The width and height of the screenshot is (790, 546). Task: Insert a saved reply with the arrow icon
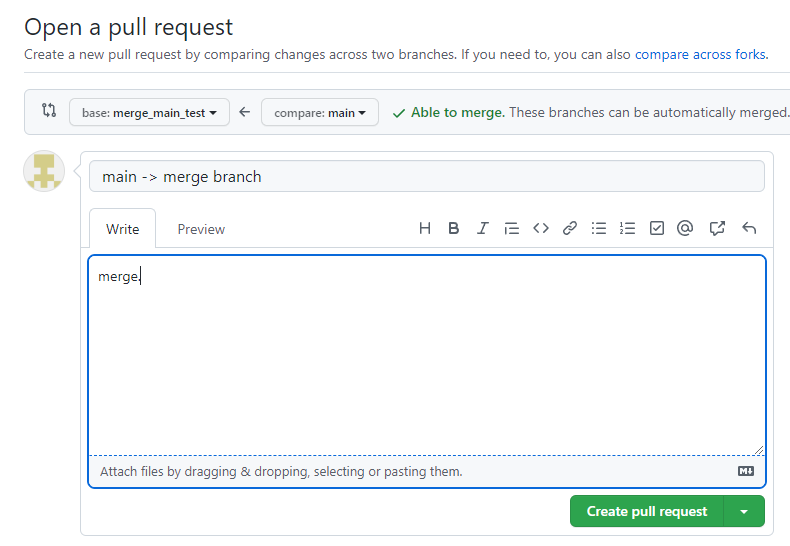[749, 229]
